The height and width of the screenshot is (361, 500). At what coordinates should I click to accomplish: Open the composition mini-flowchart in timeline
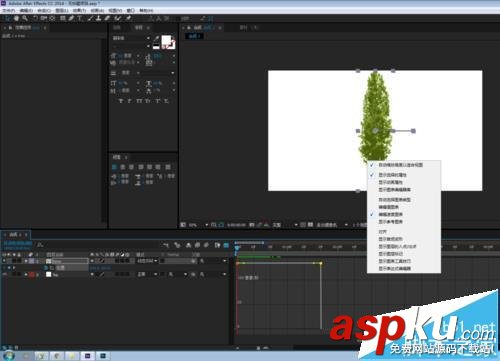point(166,245)
